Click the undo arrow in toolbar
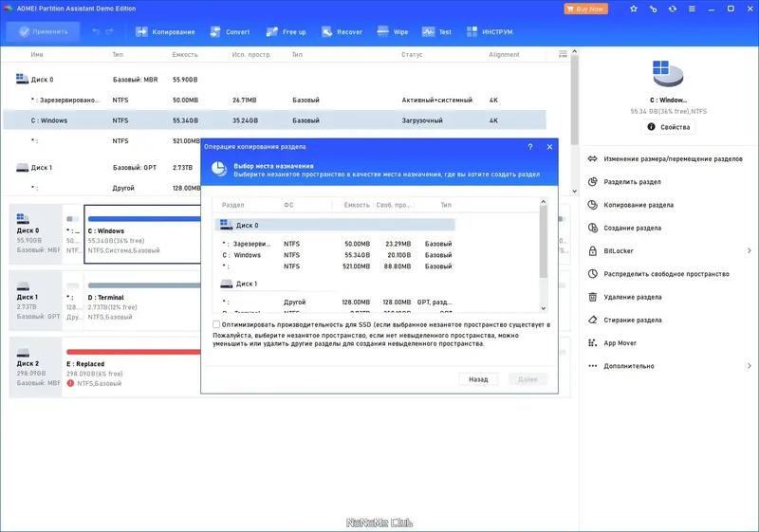This screenshot has height=532, width=759. [x=96, y=32]
